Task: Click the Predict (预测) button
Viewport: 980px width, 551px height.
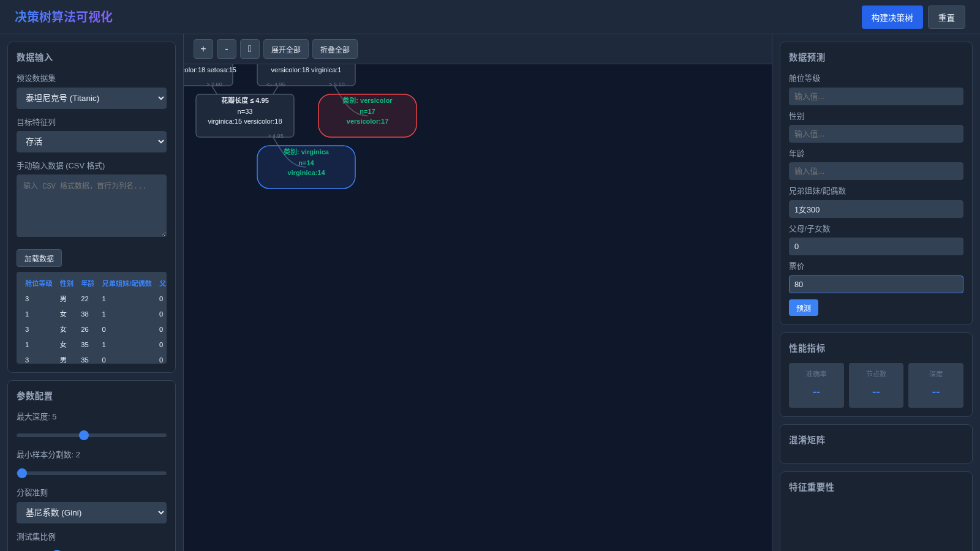Action: coord(804,308)
